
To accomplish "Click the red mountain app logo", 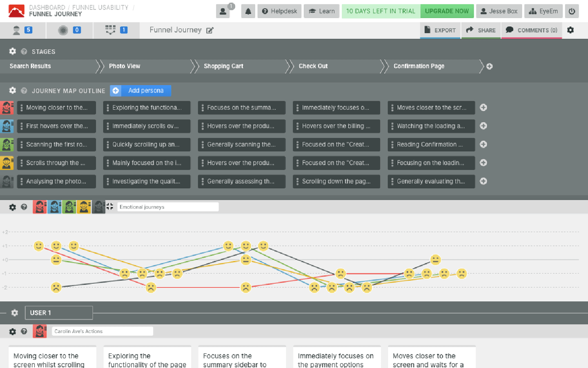I will (16, 11).
